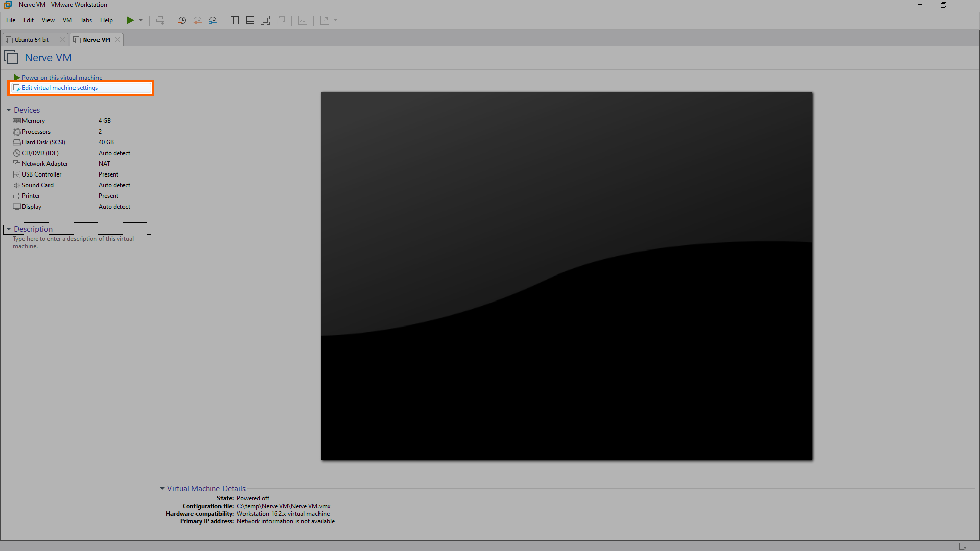Viewport: 980px width, 551px height.
Task: Select the Hard Disk (SCSI) device
Action: click(43, 142)
